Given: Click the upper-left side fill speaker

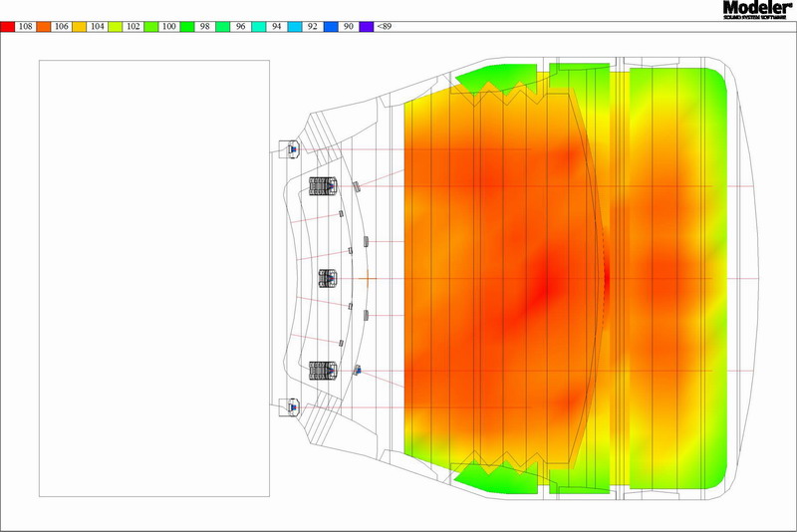Looking at the screenshot, I should (291, 149).
